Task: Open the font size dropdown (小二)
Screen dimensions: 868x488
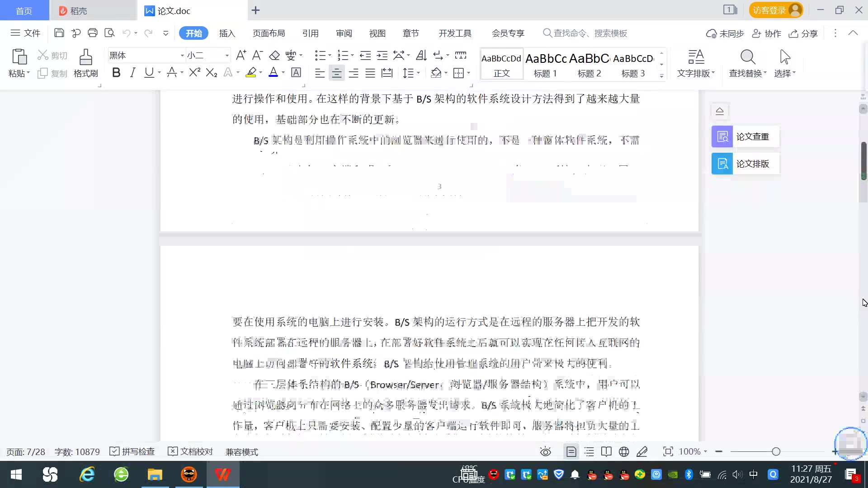Action: point(227,56)
